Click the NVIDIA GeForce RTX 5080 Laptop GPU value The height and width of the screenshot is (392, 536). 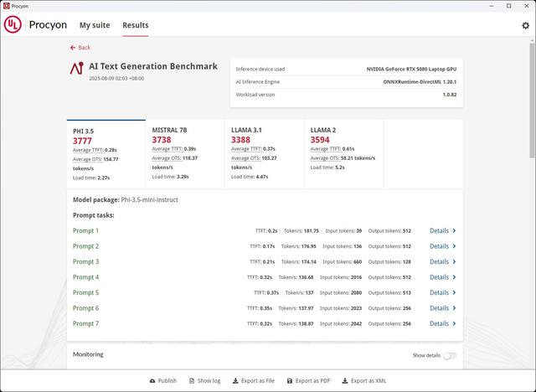click(x=411, y=69)
